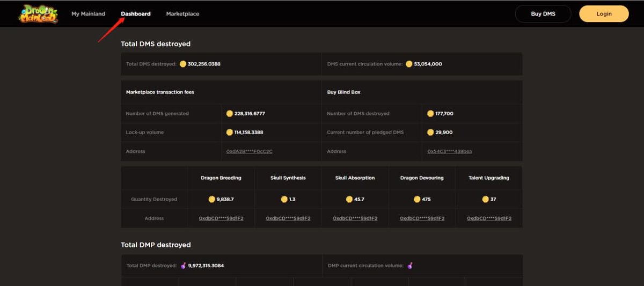Open the Dragon Breeding address link
Viewport: 644px width, 286px height.
[221, 218]
